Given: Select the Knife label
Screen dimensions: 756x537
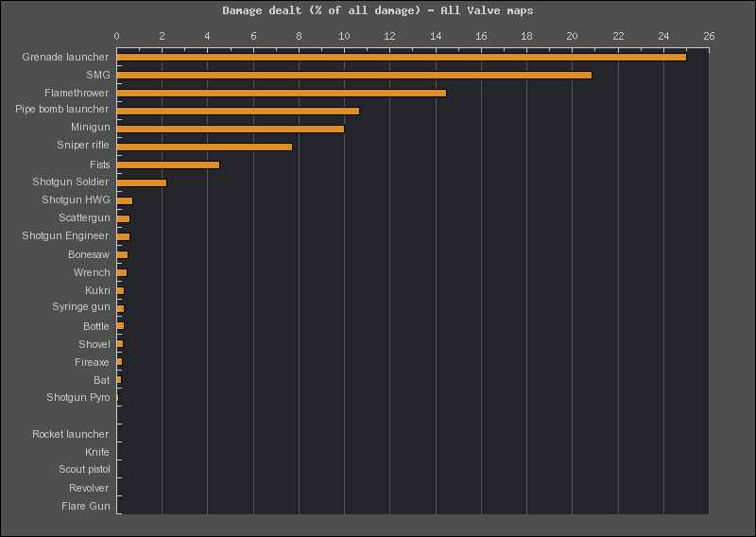Looking at the screenshot, I should pyautogui.click(x=97, y=452).
